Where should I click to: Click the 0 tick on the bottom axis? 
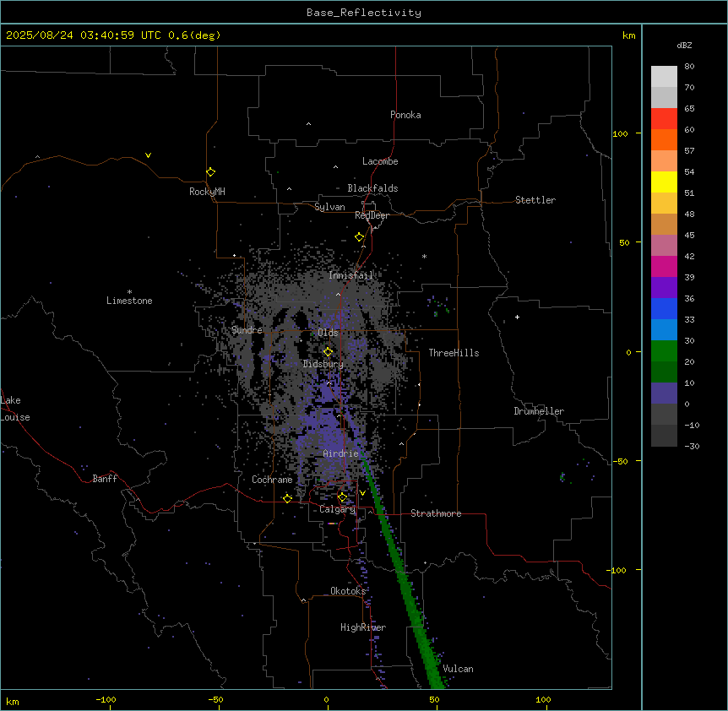point(326,699)
